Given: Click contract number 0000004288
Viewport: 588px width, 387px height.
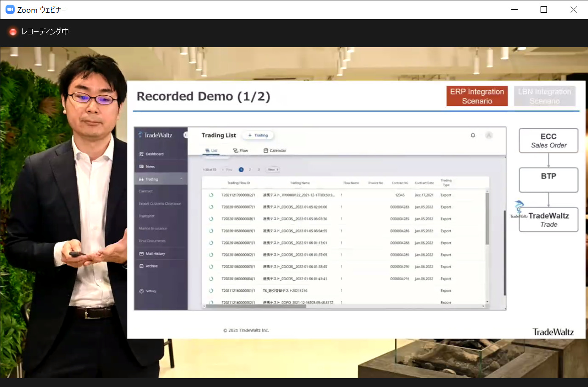Looking at the screenshot, I should coord(400,243).
